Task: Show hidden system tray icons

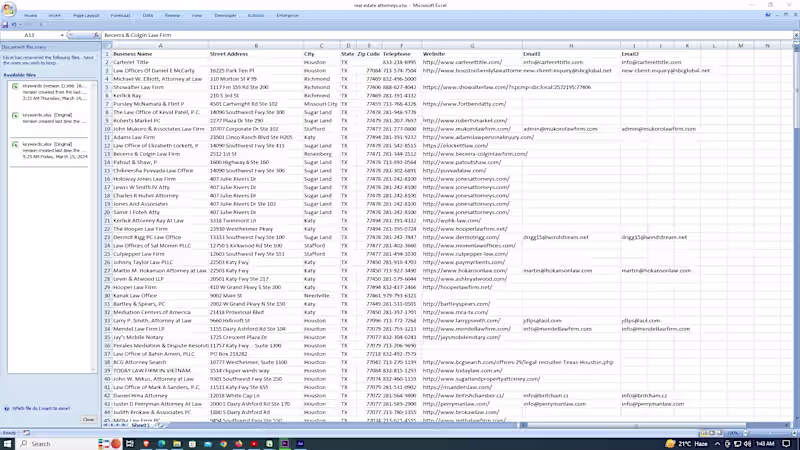Action: coord(717,443)
